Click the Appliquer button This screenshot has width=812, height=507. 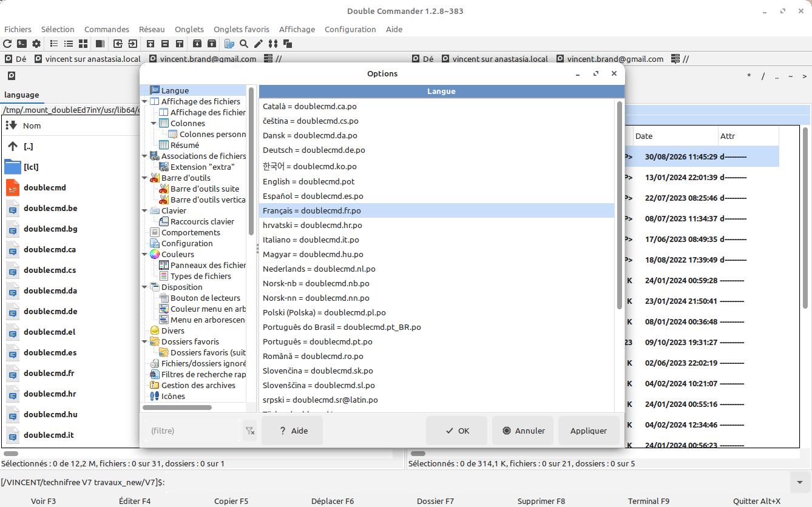click(589, 431)
